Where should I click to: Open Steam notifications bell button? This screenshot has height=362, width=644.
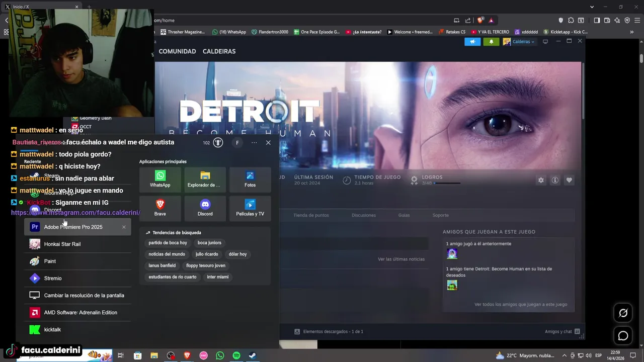tap(491, 42)
